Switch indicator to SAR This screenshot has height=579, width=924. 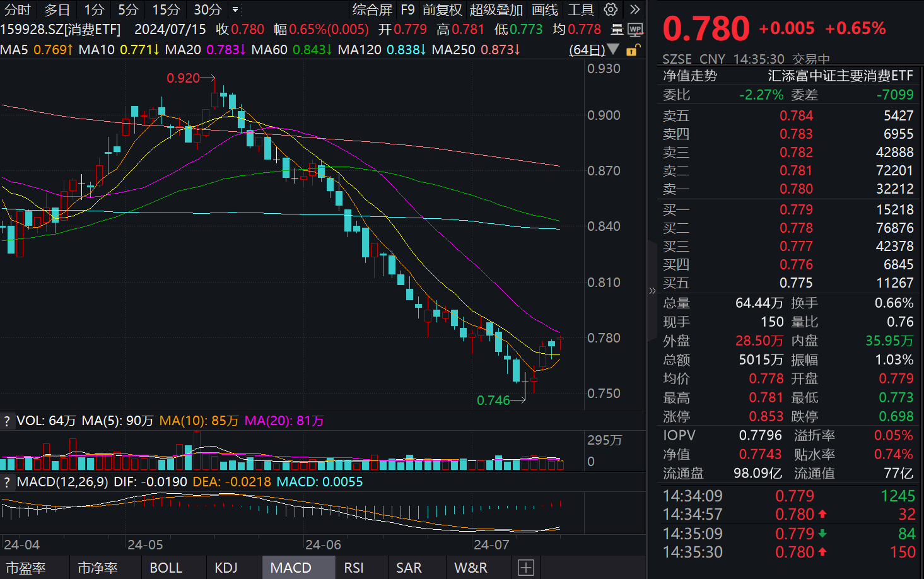pos(409,568)
